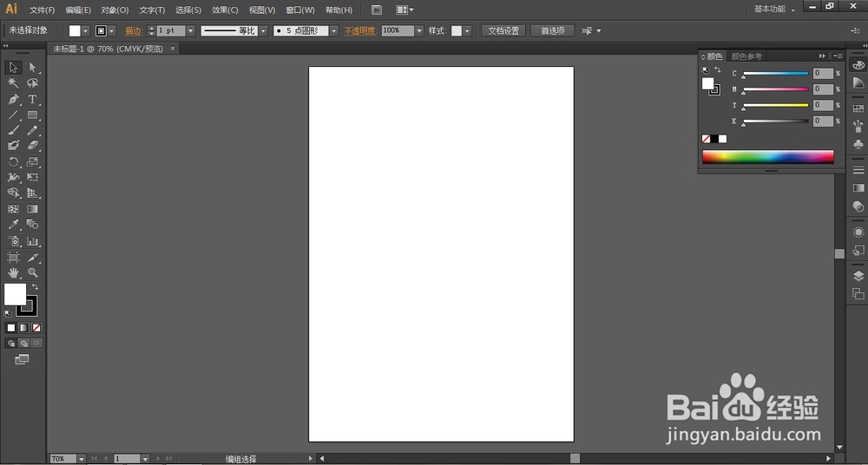Select the Lasso tool
Image resolution: width=868 pixels, height=465 pixels.
pos(33,83)
